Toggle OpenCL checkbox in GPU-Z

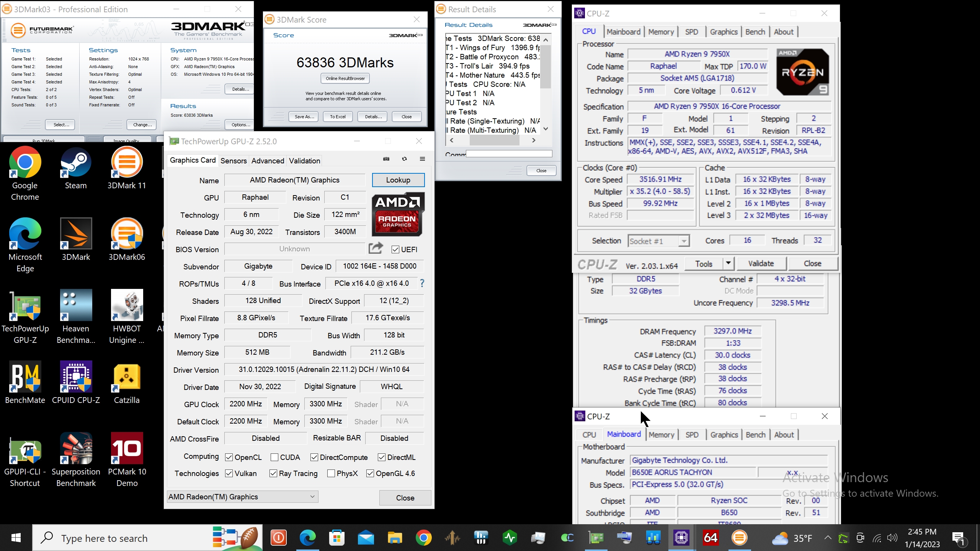229,457
